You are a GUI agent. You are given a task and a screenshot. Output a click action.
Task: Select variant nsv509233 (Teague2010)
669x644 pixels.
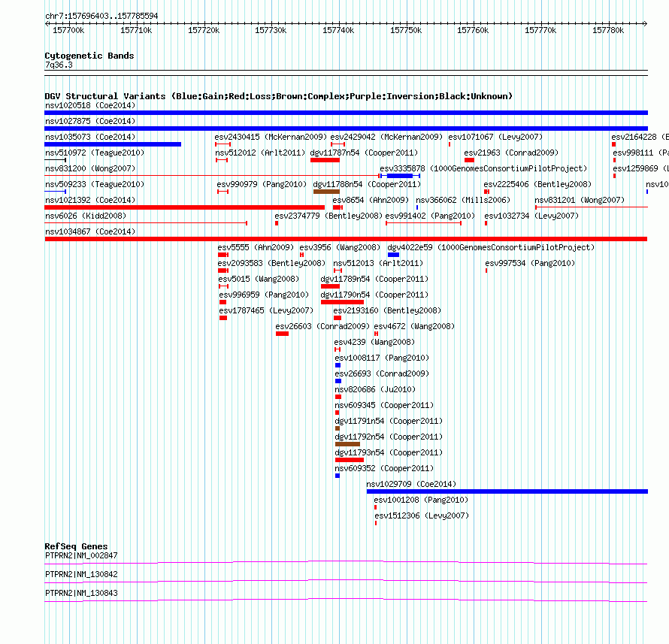pos(95,184)
